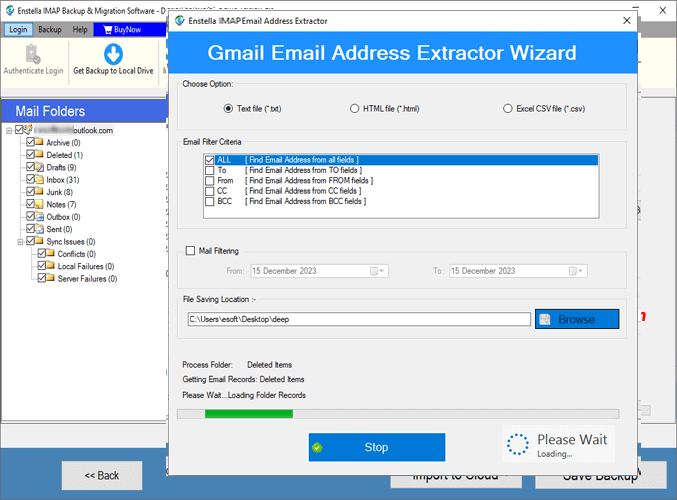Enable the Mail Filtering checkbox
Viewport: 677px width, 500px height.
tap(190, 251)
